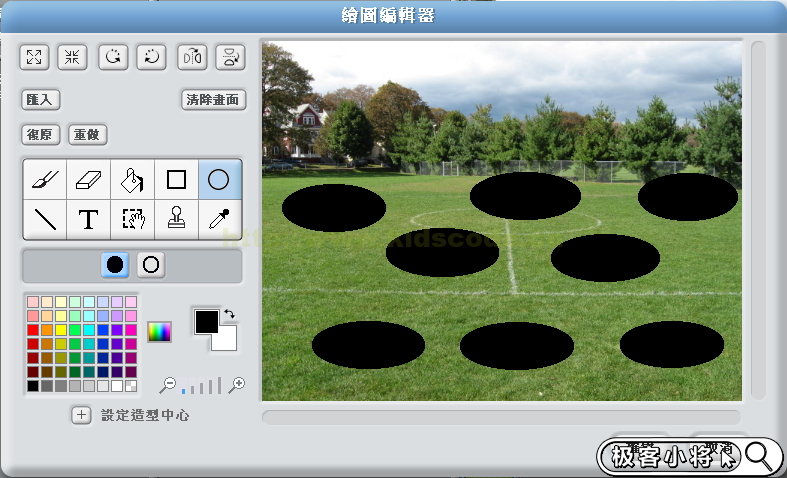787x478 pixels.
Task: Click the 匯入 import button
Action: click(x=42, y=100)
